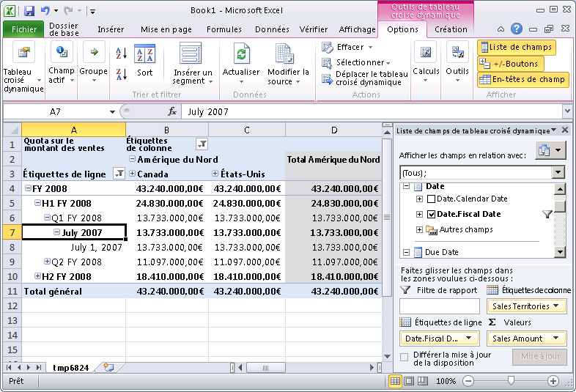Open the Champ actif menu
Viewport: 576px width, 392px height.
pos(62,63)
